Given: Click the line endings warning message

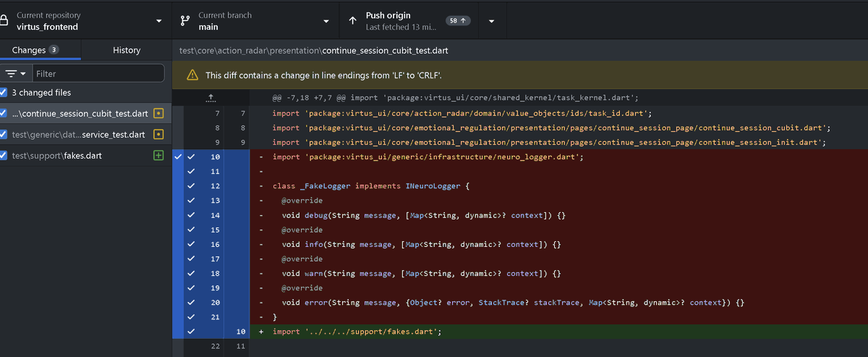Looking at the screenshot, I should pyautogui.click(x=323, y=75).
